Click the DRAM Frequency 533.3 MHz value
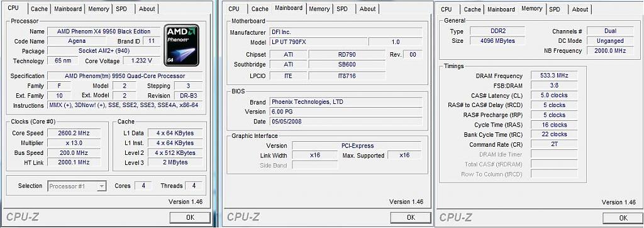Image resolution: width=644 pixels, height=228 pixels. (554, 76)
